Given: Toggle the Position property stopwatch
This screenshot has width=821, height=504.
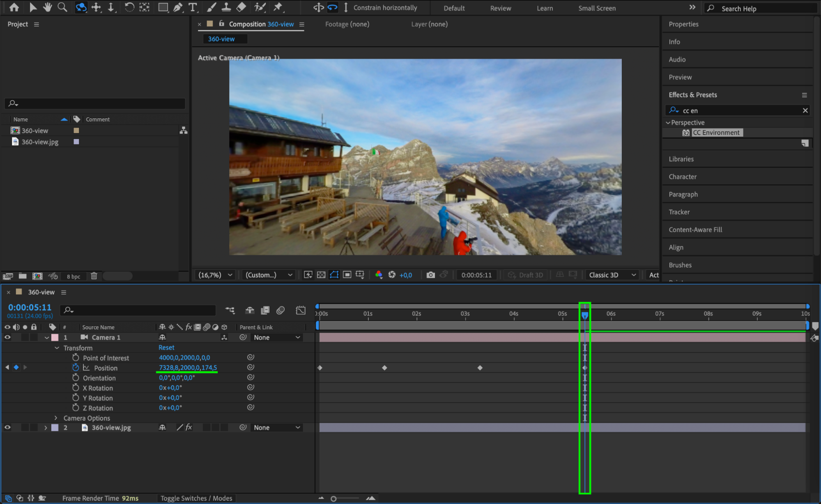Looking at the screenshot, I should 76,368.
